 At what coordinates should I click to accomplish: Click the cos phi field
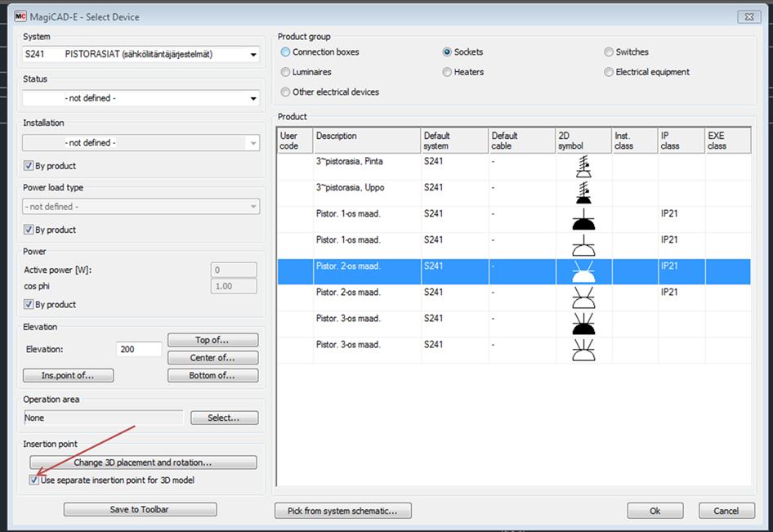tap(234, 286)
